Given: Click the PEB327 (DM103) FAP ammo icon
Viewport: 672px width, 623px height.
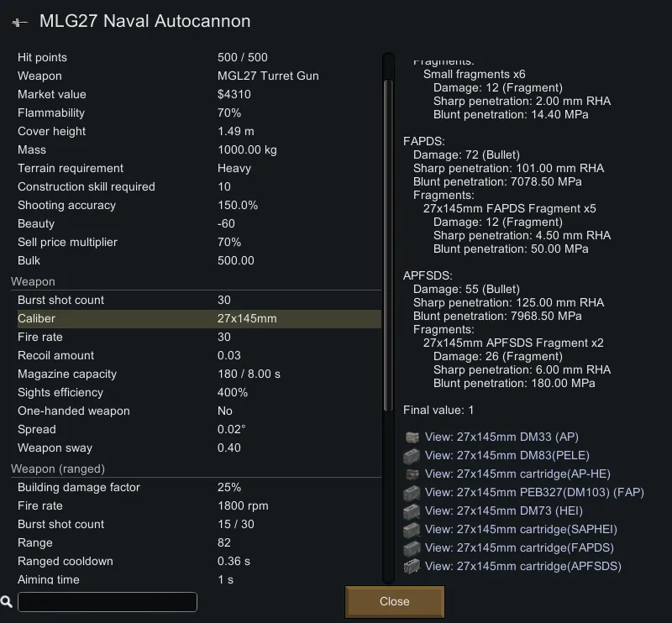Looking at the screenshot, I should 412,492.
